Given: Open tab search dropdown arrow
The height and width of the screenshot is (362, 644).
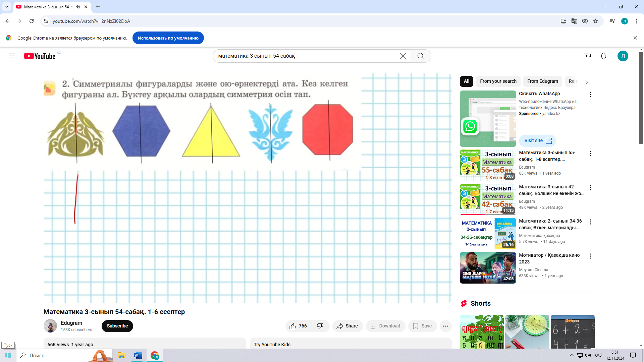Looking at the screenshot, I should (6, 7).
